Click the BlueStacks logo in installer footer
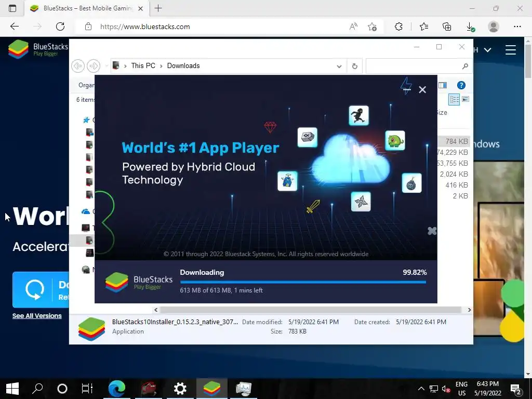The image size is (532, 399). [x=139, y=282]
